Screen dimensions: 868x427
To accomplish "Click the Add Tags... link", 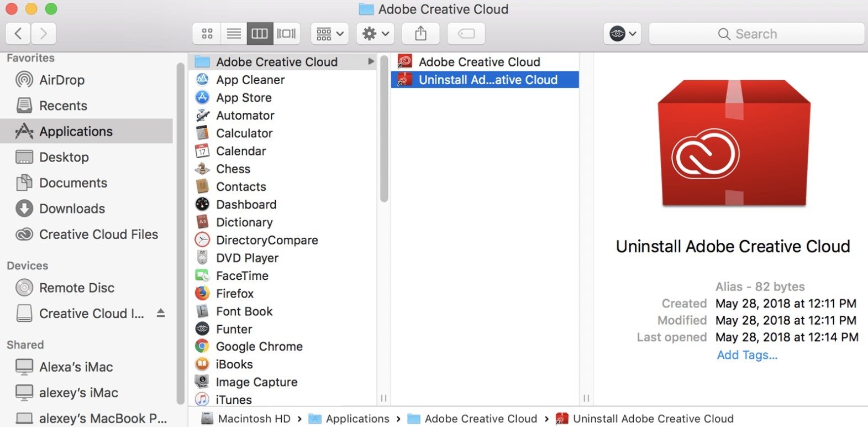I will click(x=747, y=355).
